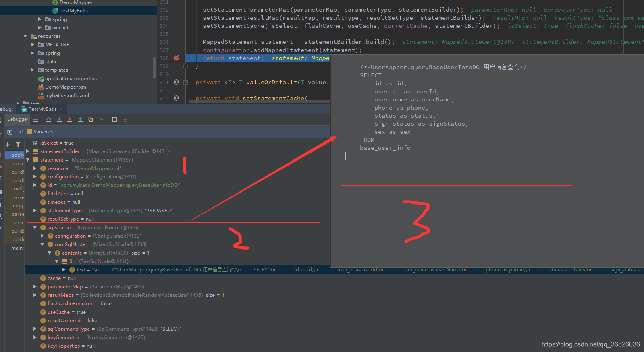
Task: Click the override marker on line 311
Action: coord(176,82)
